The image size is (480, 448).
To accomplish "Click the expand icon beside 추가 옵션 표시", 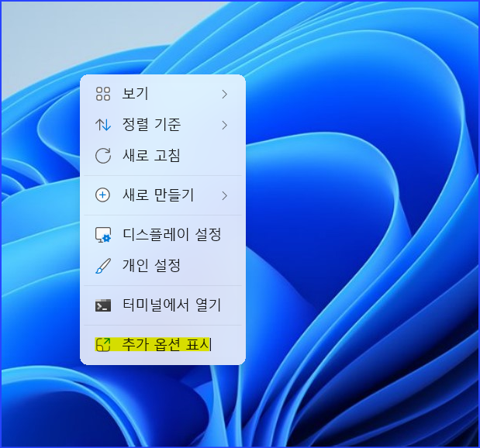I will (103, 345).
